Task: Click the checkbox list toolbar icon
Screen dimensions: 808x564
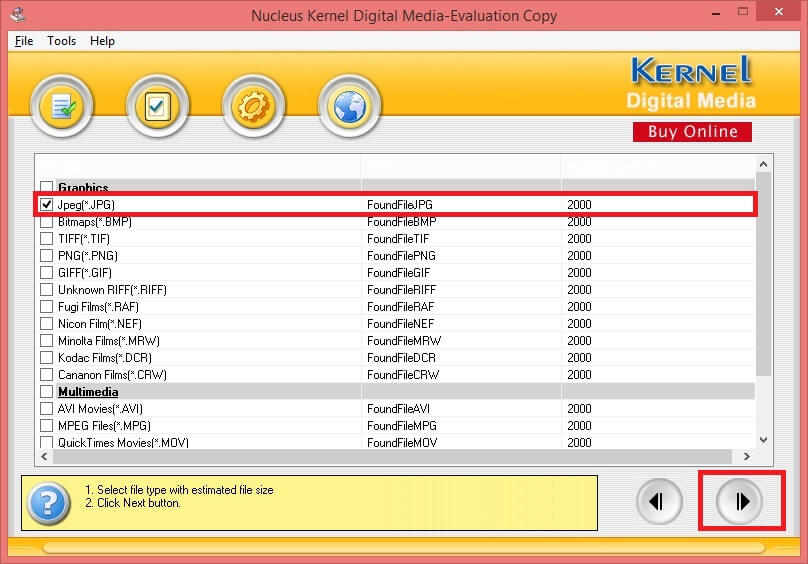Action: coord(157,106)
